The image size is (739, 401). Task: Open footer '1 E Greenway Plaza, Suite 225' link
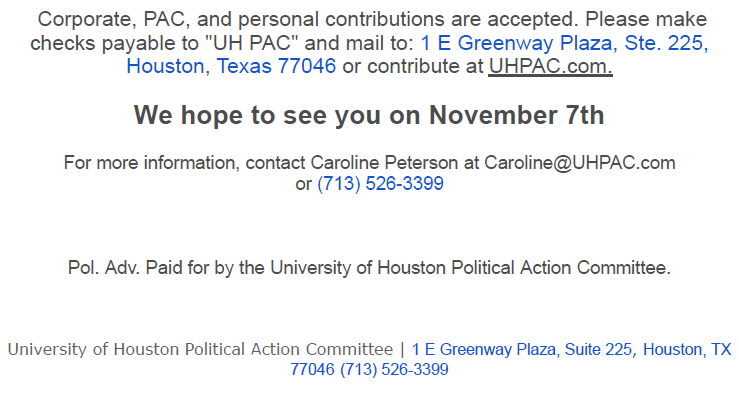click(x=522, y=350)
